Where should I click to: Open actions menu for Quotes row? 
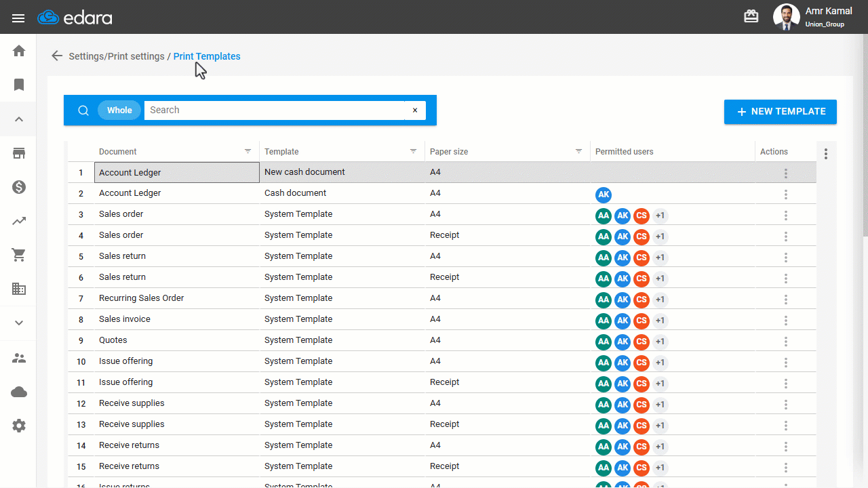pos(786,342)
